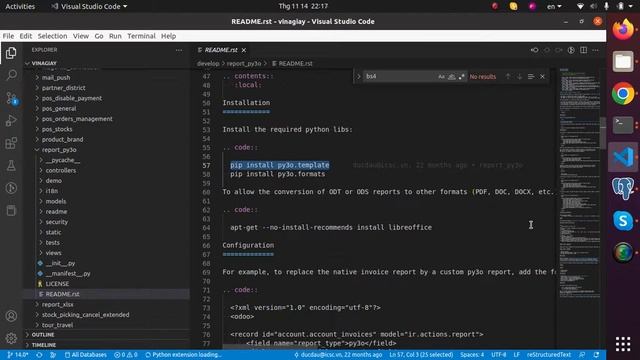The image size is (640, 360).
Task: Open the Search view in activity bar
Action: [11, 75]
